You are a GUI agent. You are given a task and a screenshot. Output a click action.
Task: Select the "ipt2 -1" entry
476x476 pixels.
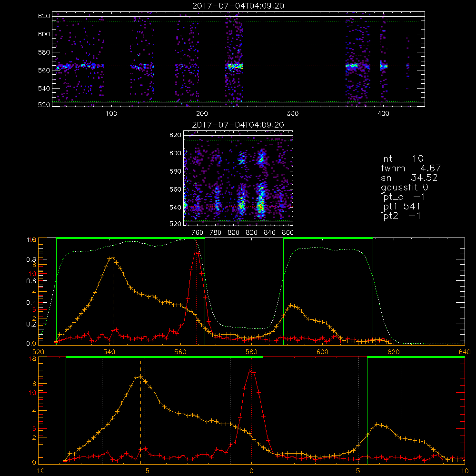[401, 216]
